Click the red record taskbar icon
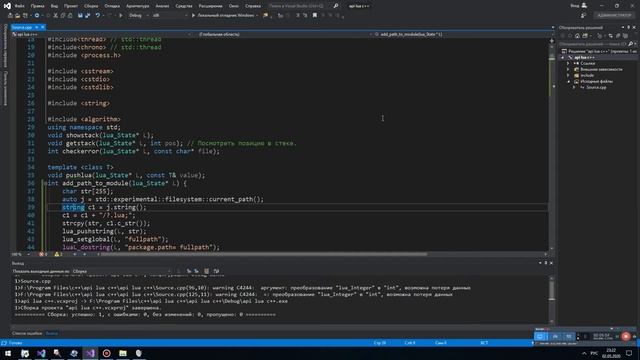Image resolution: width=640 pixels, height=360 pixels. 107,353
